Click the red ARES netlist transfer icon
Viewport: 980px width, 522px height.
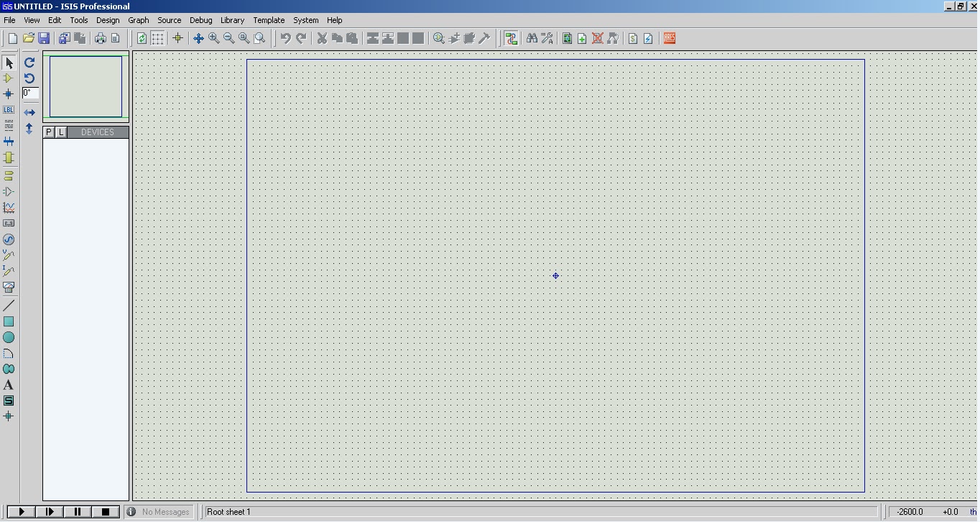click(670, 39)
